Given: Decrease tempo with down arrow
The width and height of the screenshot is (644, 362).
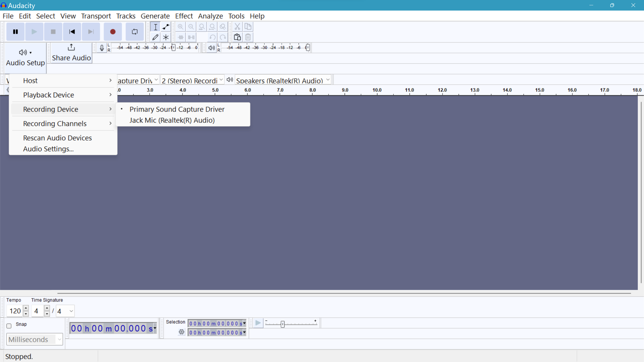Looking at the screenshot, I should (x=26, y=314).
